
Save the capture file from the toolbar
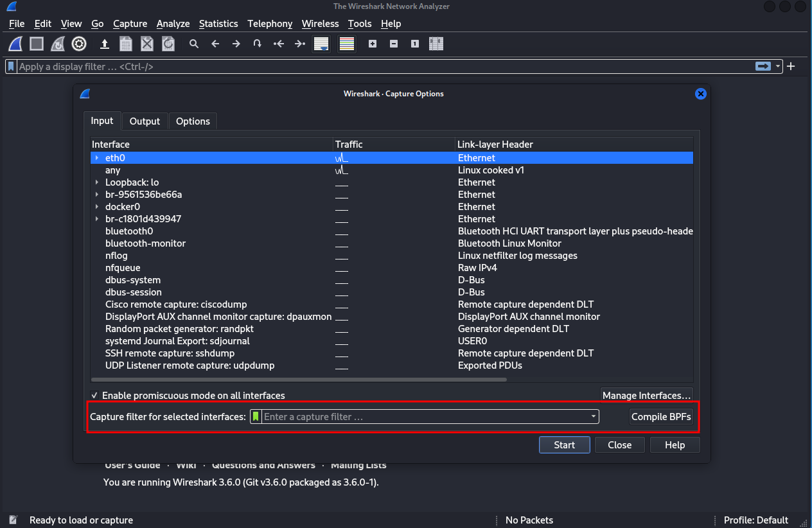pyautogui.click(x=126, y=44)
